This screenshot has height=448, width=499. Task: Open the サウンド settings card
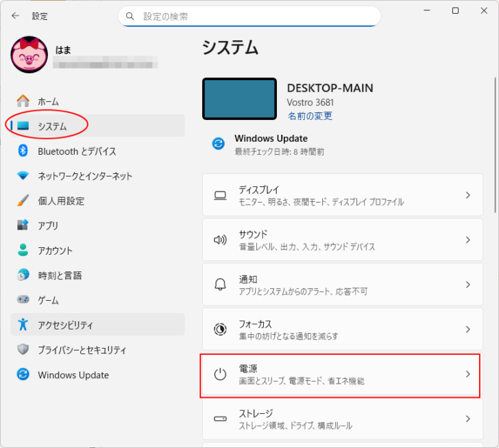(x=343, y=240)
